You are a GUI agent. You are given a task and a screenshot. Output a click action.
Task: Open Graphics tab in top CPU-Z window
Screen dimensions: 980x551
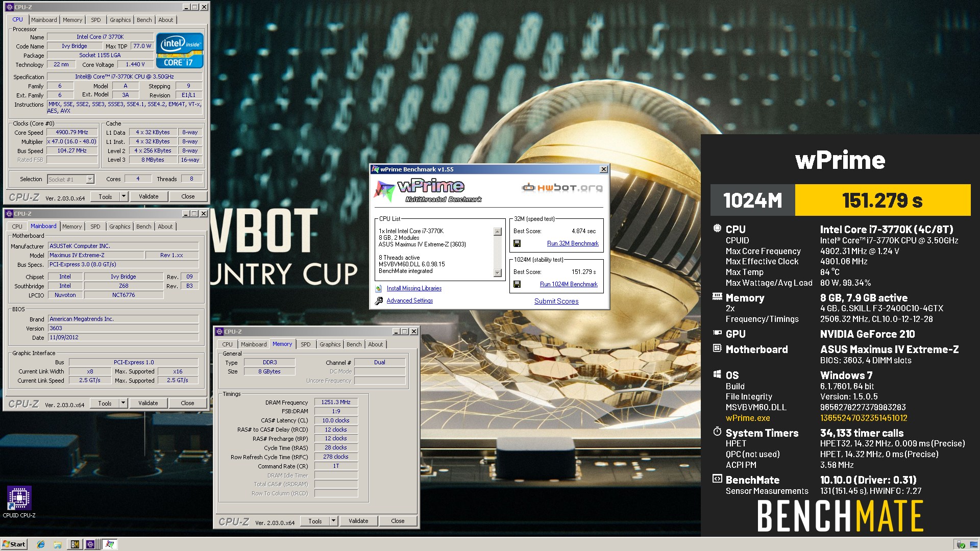(x=120, y=20)
